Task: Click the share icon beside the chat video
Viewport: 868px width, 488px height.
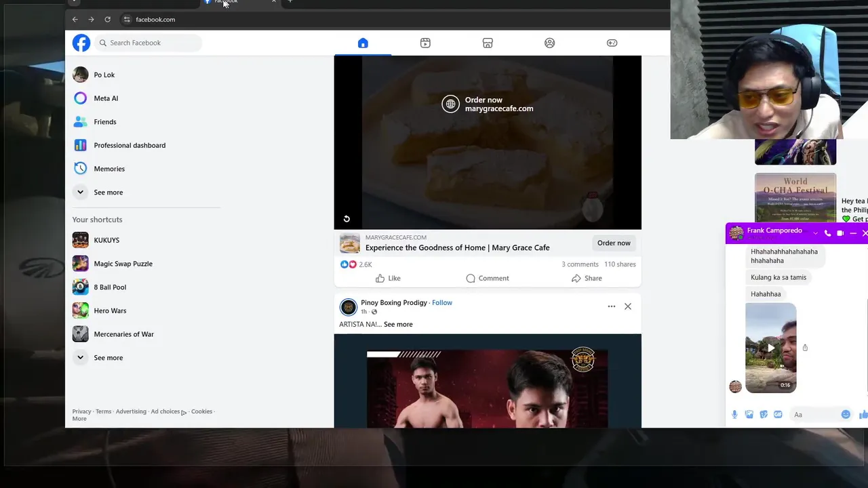Action: (805, 348)
